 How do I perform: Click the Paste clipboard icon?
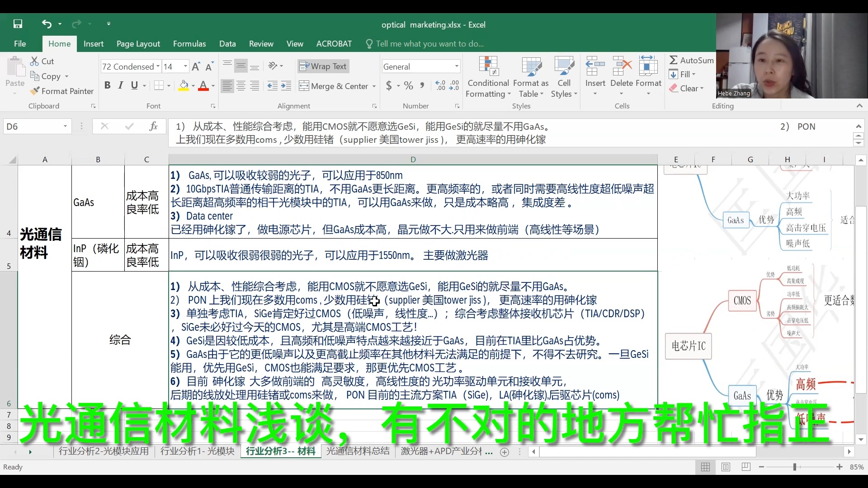pyautogui.click(x=15, y=67)
